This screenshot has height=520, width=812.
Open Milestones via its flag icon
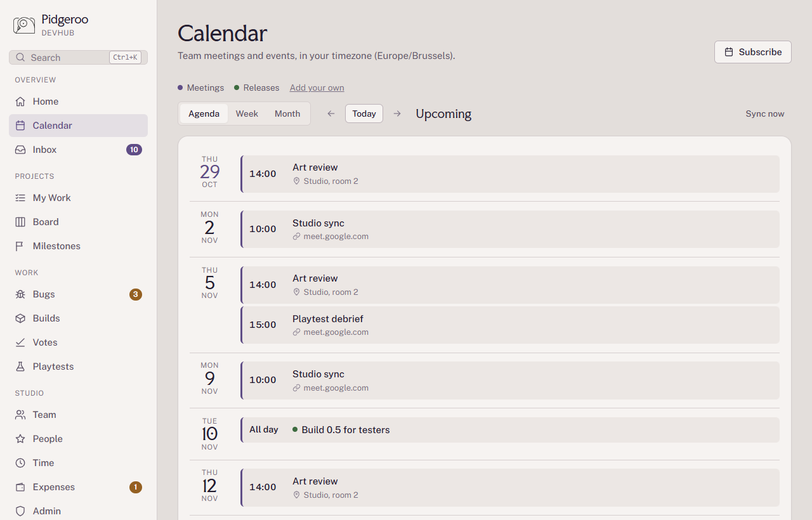click(x=20, y=246)
